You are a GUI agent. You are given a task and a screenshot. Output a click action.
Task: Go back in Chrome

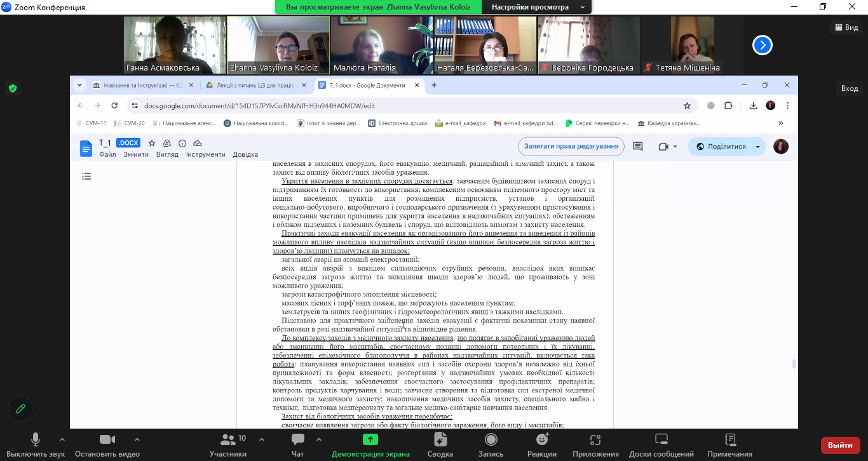coord(80,105)
